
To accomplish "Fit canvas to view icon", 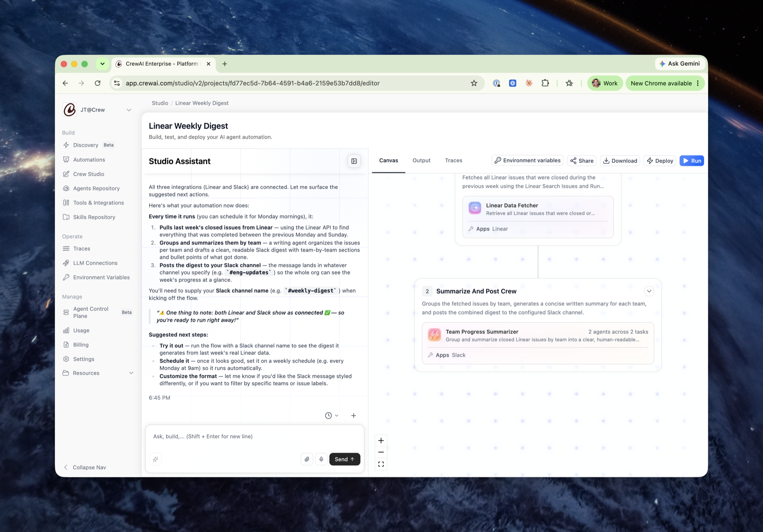I will coord(381,464).
